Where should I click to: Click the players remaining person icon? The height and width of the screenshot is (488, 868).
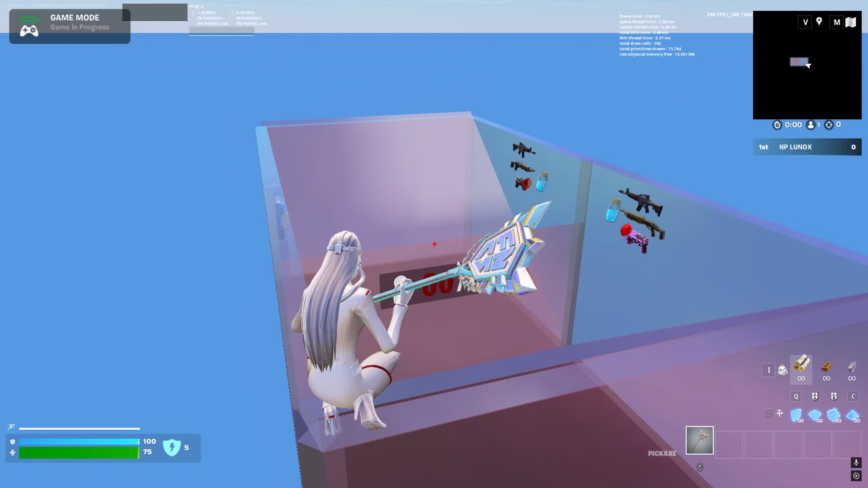[x=811, y=125]
